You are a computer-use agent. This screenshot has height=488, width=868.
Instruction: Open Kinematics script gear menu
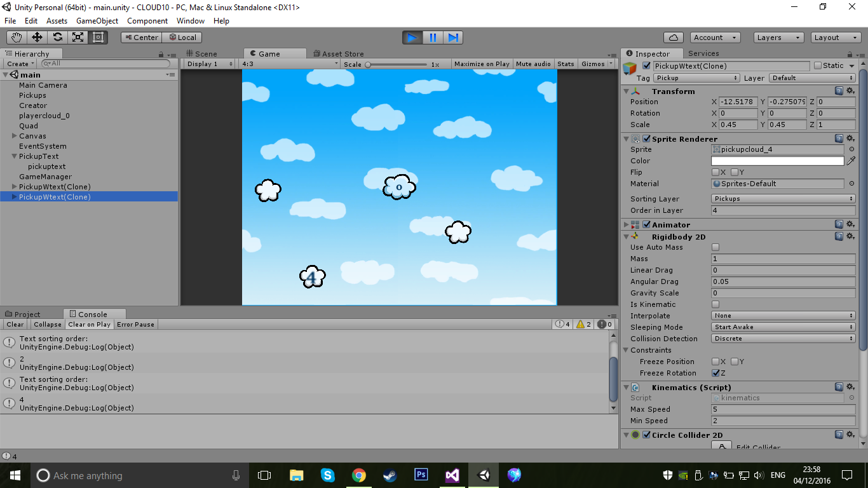(x=850, y=388)
